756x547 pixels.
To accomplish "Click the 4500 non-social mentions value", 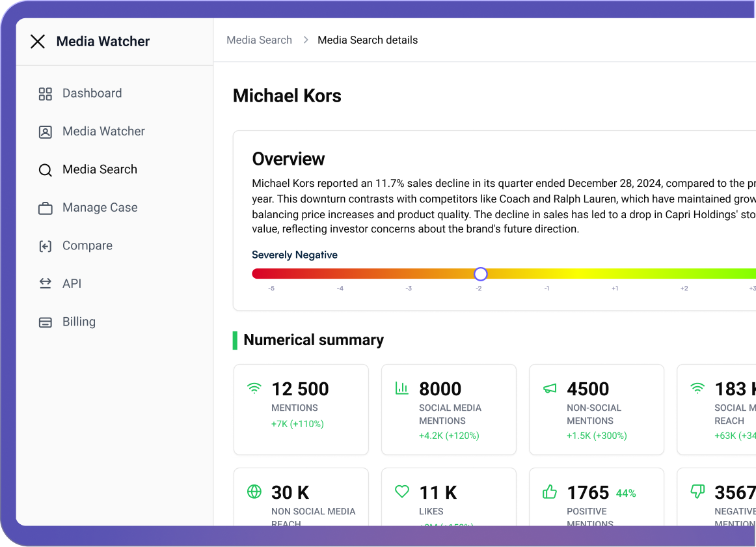I will tap(587, 389).
